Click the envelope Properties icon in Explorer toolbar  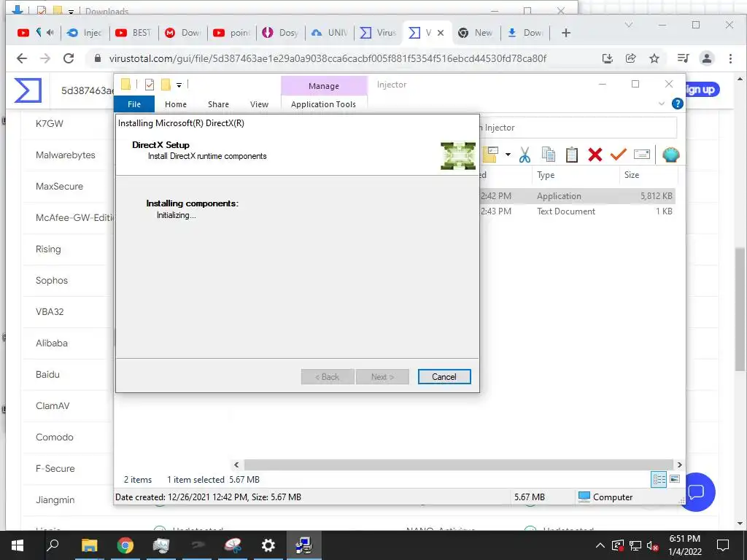tap(642, 155)
